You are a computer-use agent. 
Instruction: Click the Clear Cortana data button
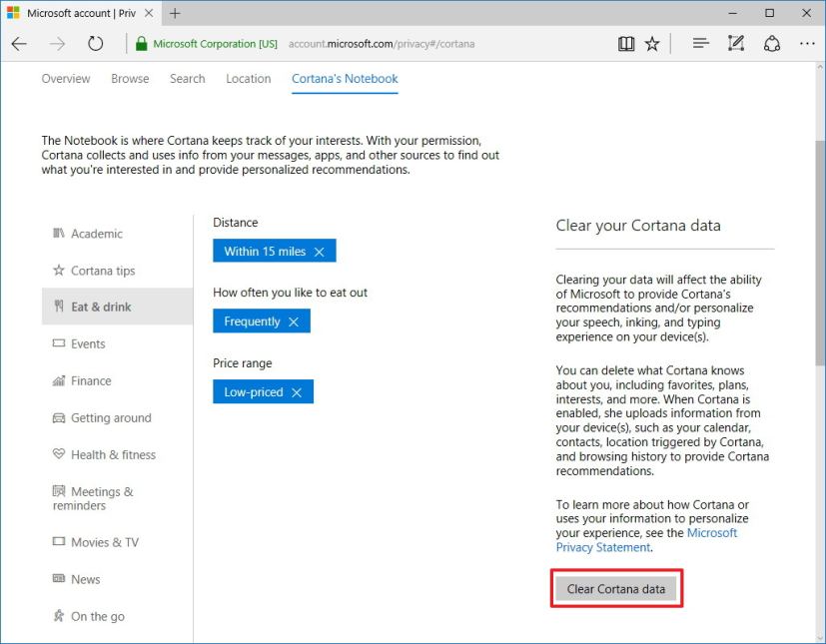point(616,589)
